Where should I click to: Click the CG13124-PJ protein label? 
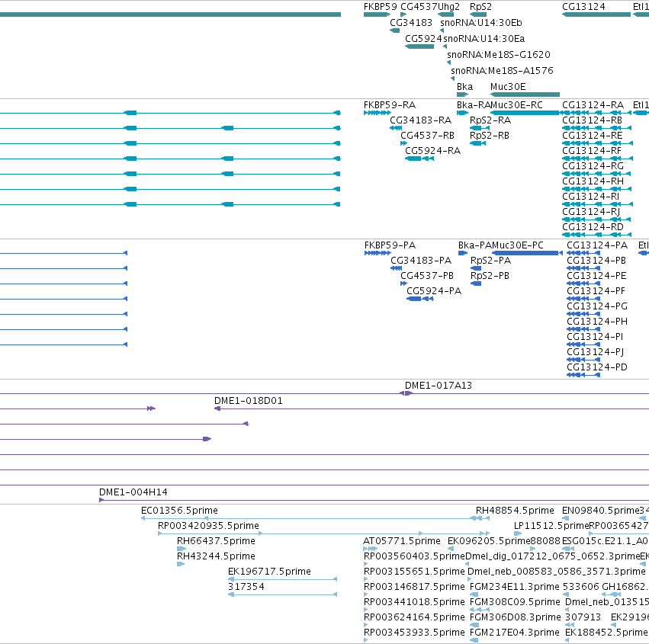click(595, 351)
